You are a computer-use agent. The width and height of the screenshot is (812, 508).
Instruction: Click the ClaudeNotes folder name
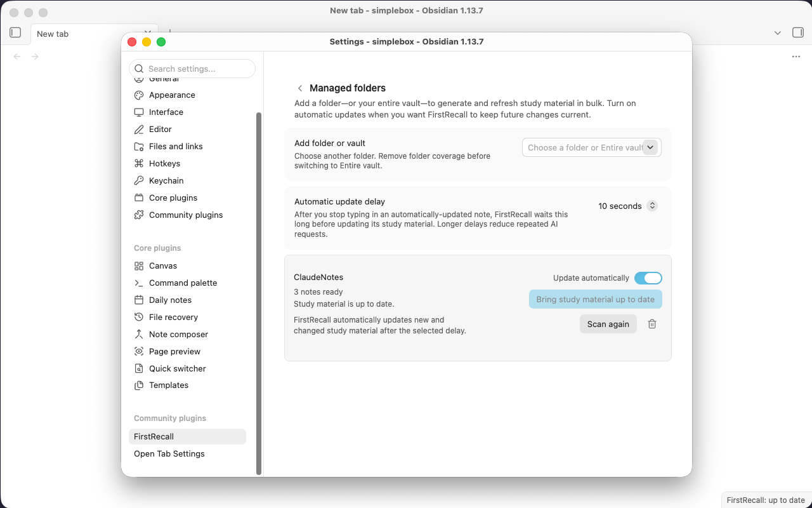(x=318, y=277)
